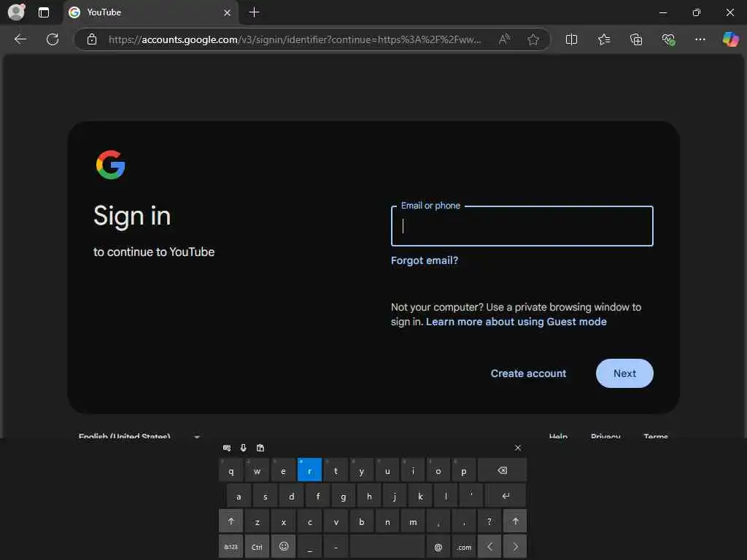Open Collections panel

[636, 39]
